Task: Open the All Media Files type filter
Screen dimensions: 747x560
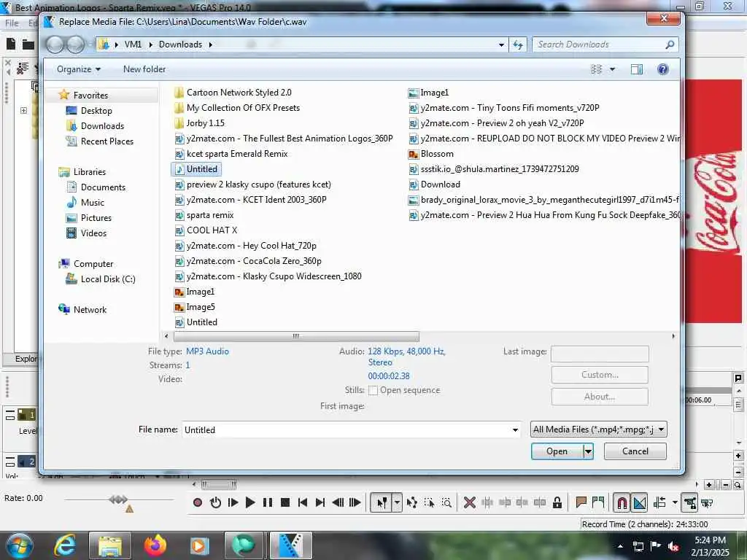Action: (598, 429)
